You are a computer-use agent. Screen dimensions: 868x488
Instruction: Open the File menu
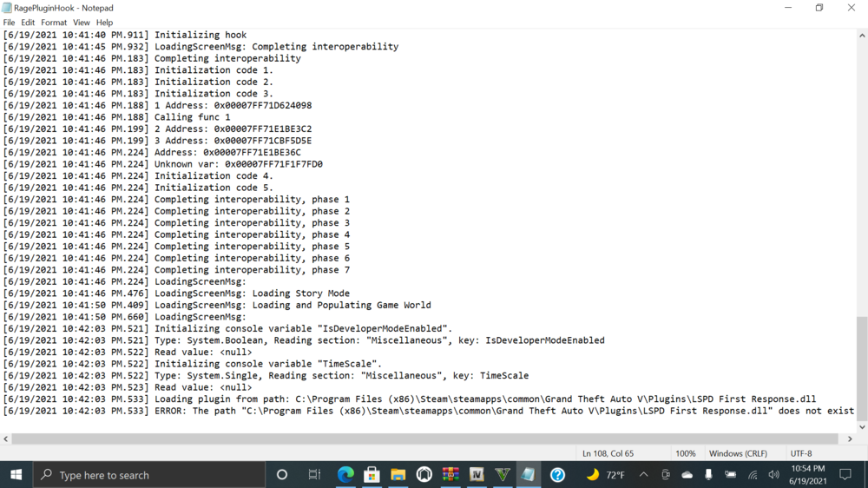click(x=9, y=23)
